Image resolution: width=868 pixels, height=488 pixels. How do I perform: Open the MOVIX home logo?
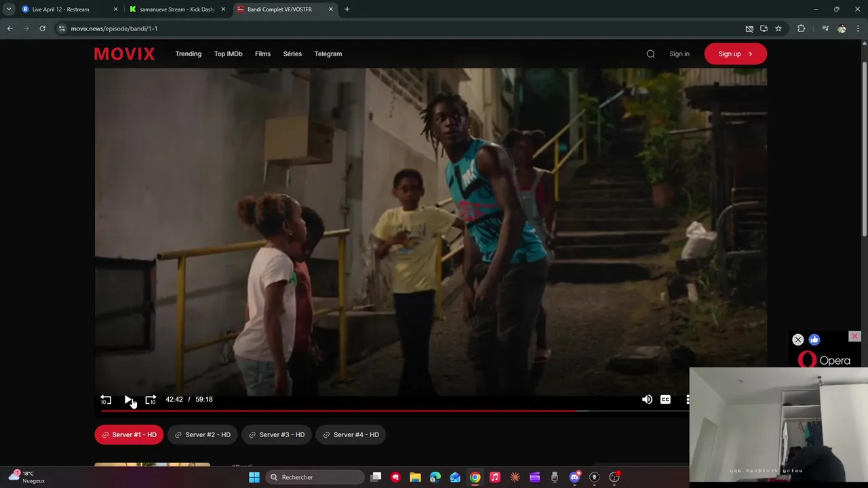[124, 54]
